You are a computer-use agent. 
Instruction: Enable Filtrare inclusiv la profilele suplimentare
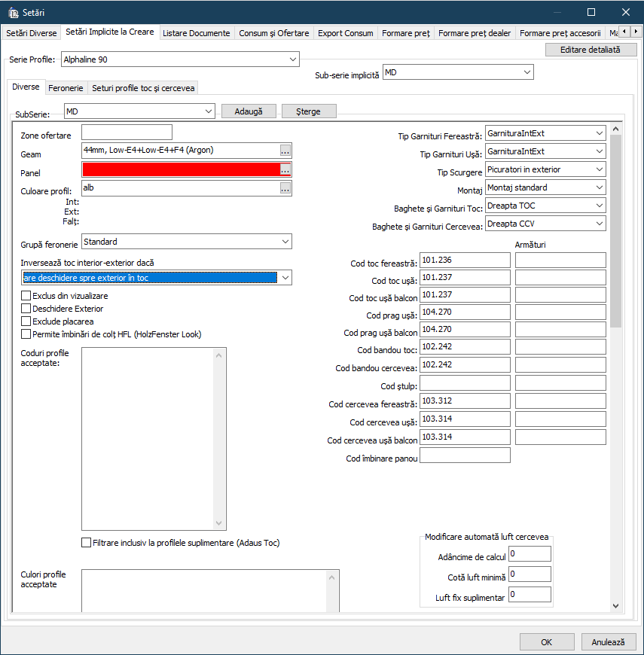point(86,542)
